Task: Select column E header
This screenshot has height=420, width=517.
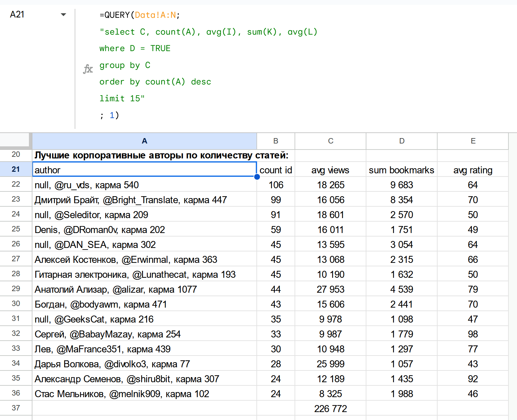Action: 473,141
